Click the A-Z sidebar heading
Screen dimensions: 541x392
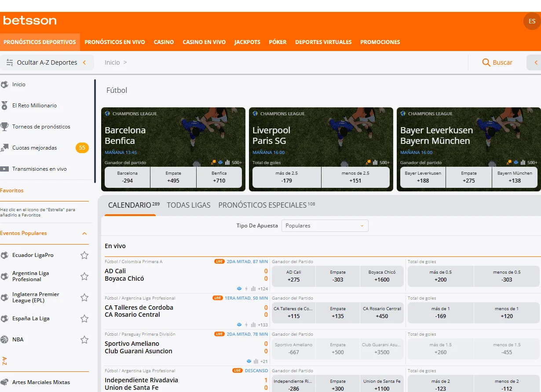point(4,361)
